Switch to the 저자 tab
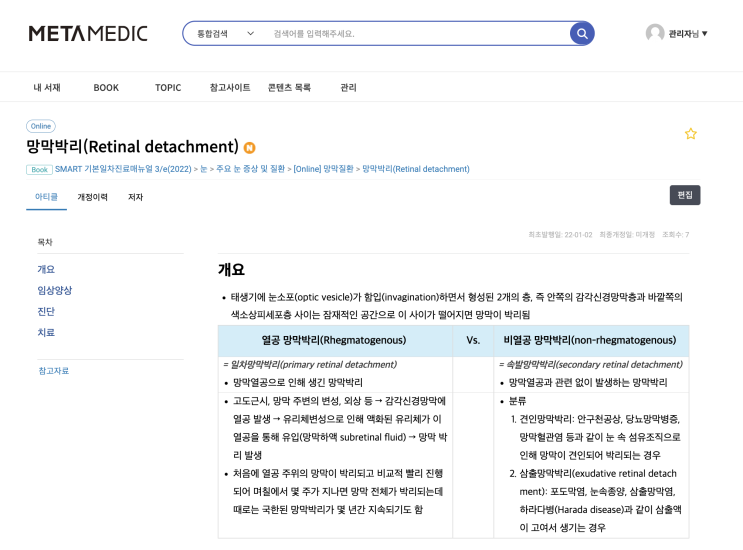 (136, 197)
